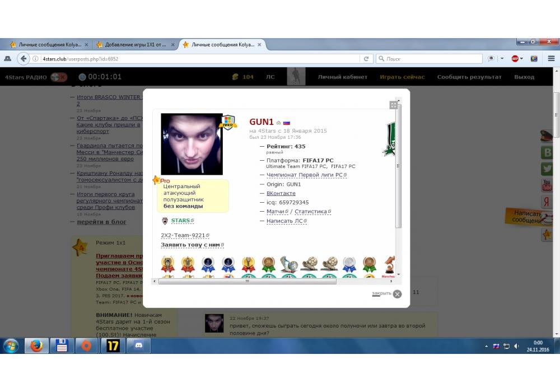This screenshot has width=560, height=392.
Task: Click the last bronze green-ribbon medal
Action: tap(369, 264)
